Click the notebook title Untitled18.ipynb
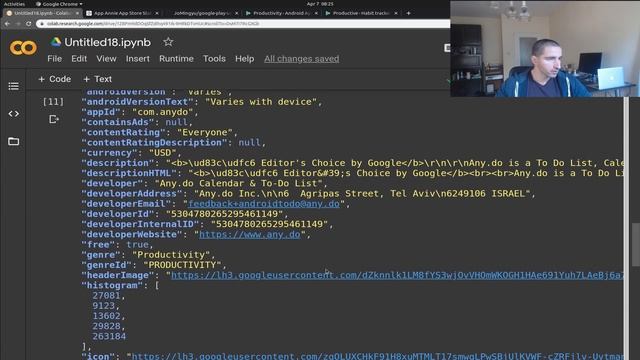640x360 pixels. coord(107,42)
